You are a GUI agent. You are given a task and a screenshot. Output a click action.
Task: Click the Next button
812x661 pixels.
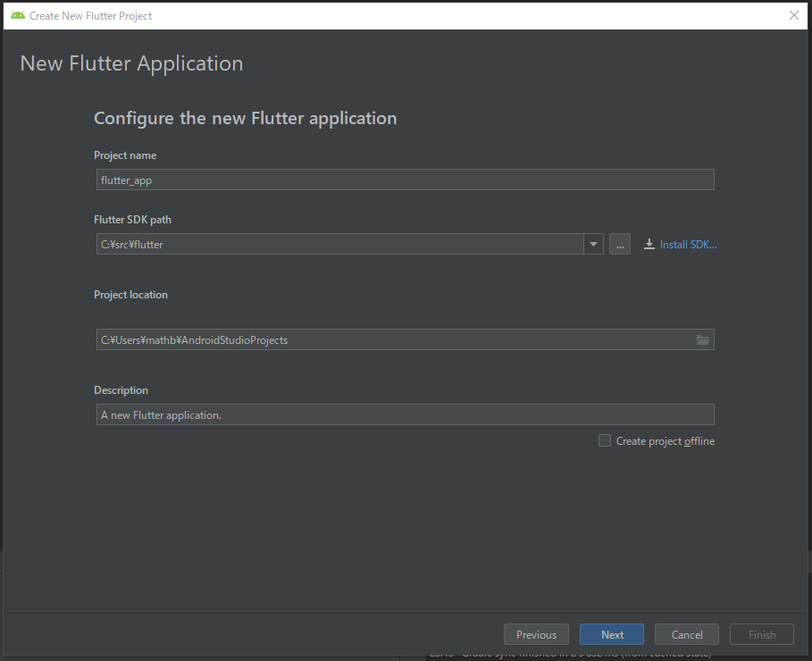(x=612, y=634)
